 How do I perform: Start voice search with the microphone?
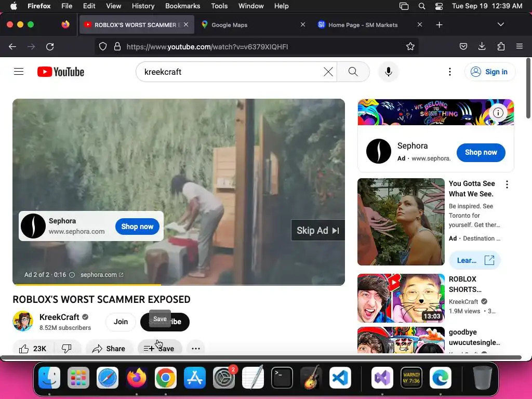click(389, 72)
